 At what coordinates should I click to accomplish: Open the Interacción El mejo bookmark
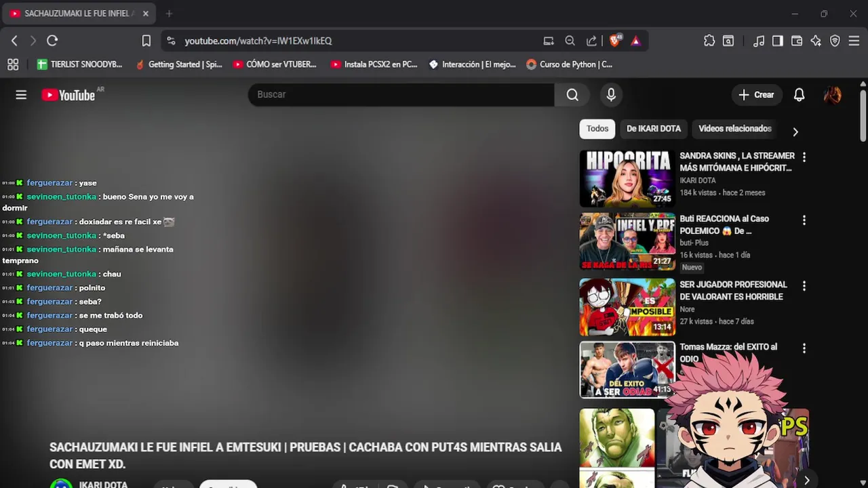tap(473, 64)
